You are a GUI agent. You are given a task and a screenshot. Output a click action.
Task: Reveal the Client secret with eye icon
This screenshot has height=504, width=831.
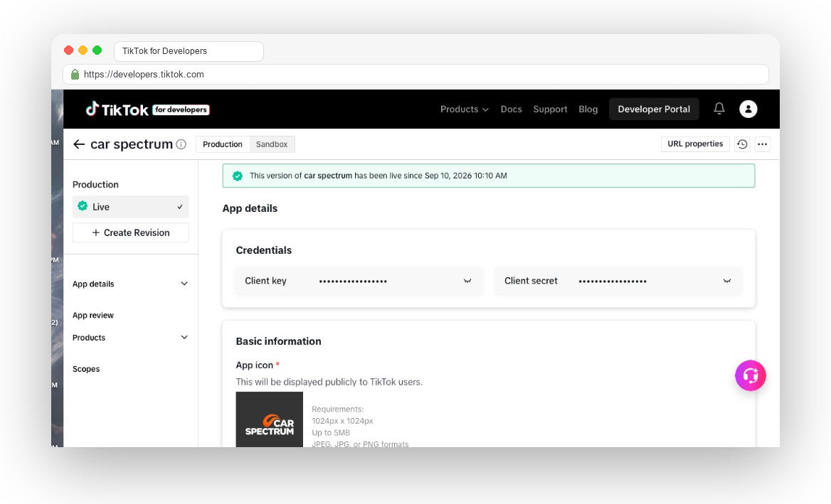click(x=726, y=281)
